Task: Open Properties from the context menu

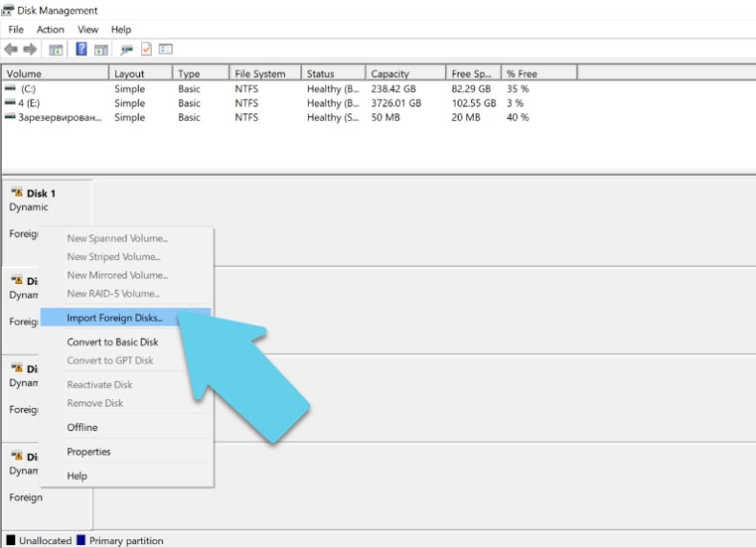Action: point(126,451)
